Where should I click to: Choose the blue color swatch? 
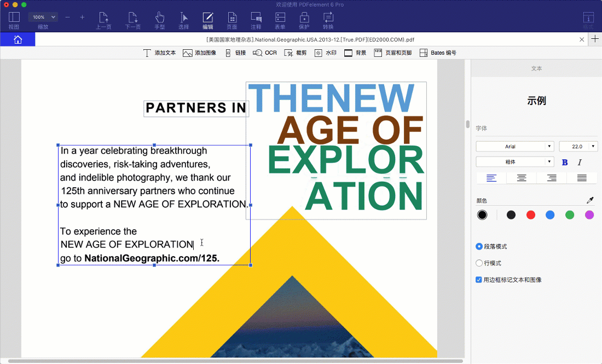(x=550, y=215)
